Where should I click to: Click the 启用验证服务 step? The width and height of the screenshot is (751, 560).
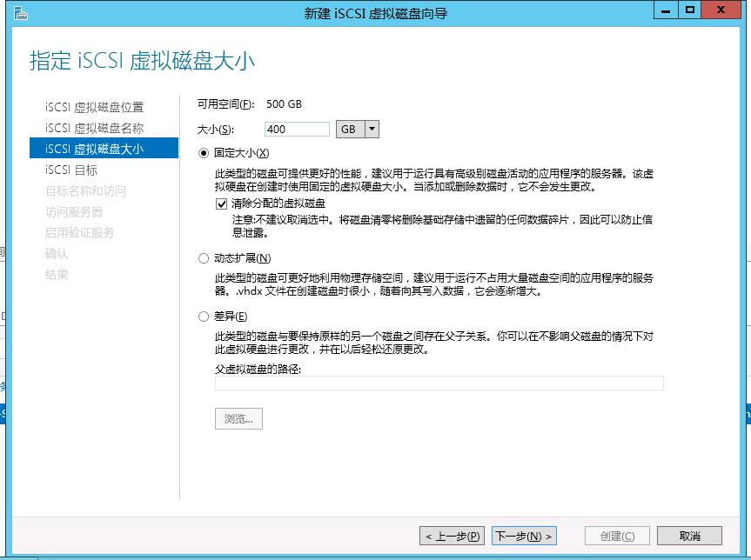(79, 233)
